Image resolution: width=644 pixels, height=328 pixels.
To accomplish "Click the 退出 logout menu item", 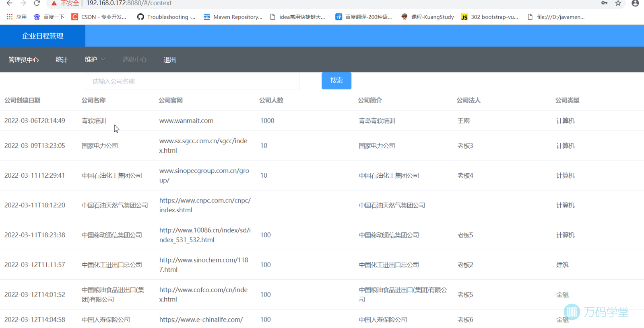I will (x=169, y=59).
